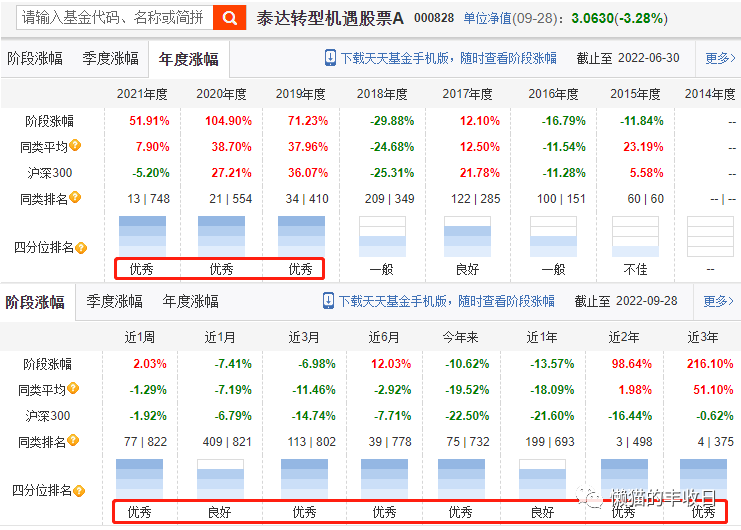
Task: Click the 近1周 column header
Action: [x=139, y=337]
